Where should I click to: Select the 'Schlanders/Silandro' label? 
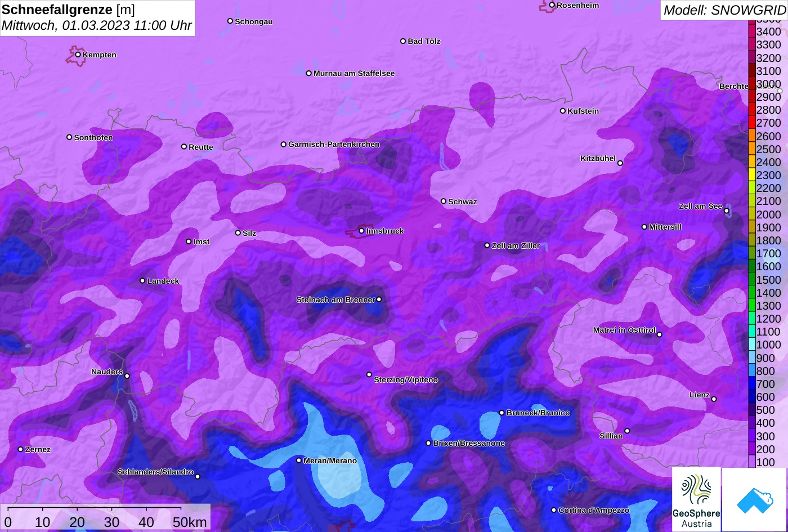155,472
